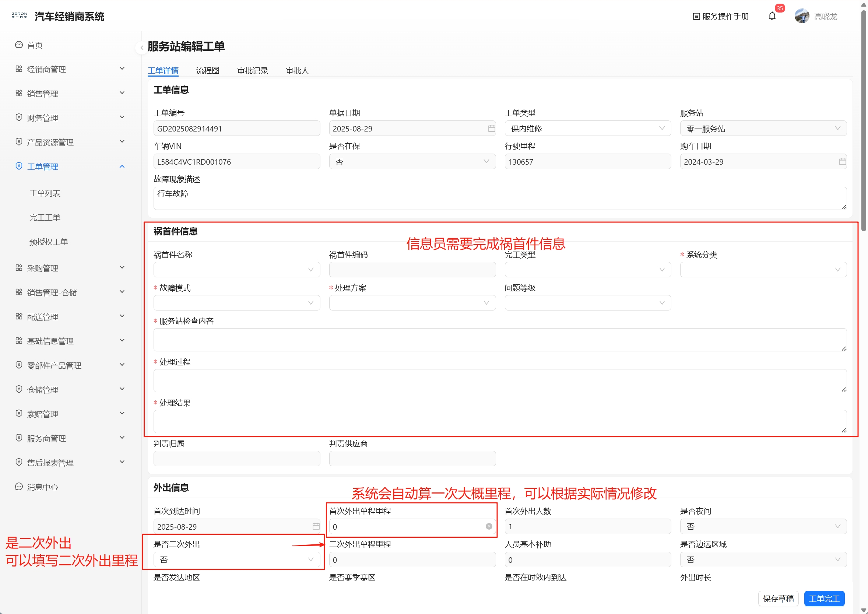Open 工单列表 in sidebar
Viewport: 868px width, 614px height.
tap(45, 193)
